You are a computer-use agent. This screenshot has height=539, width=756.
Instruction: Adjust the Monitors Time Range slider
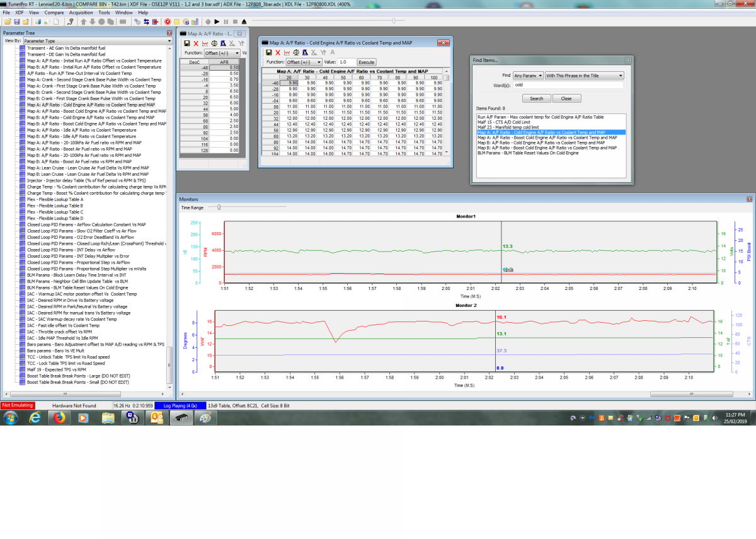[x=218, y=207]
